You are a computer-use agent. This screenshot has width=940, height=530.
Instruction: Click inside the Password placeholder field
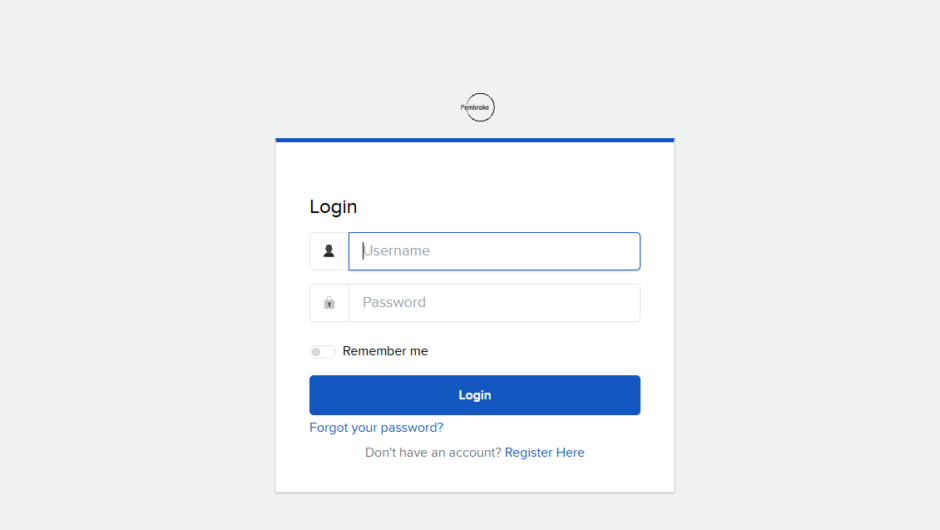click(x=494, y=303)
